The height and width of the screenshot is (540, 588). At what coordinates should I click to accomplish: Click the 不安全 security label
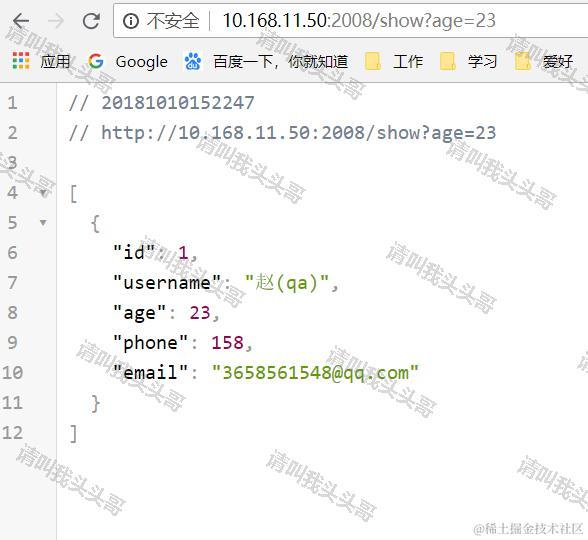(x=173, y=21)
